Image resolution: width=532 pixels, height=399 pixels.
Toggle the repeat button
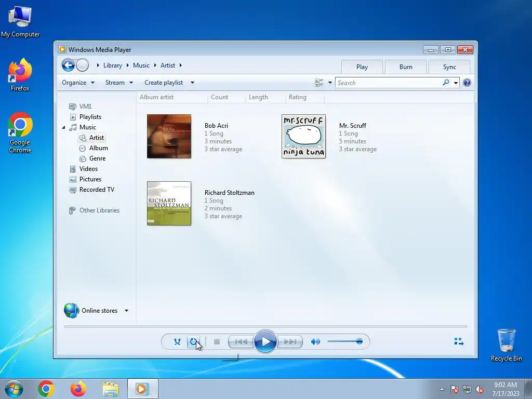193,342
